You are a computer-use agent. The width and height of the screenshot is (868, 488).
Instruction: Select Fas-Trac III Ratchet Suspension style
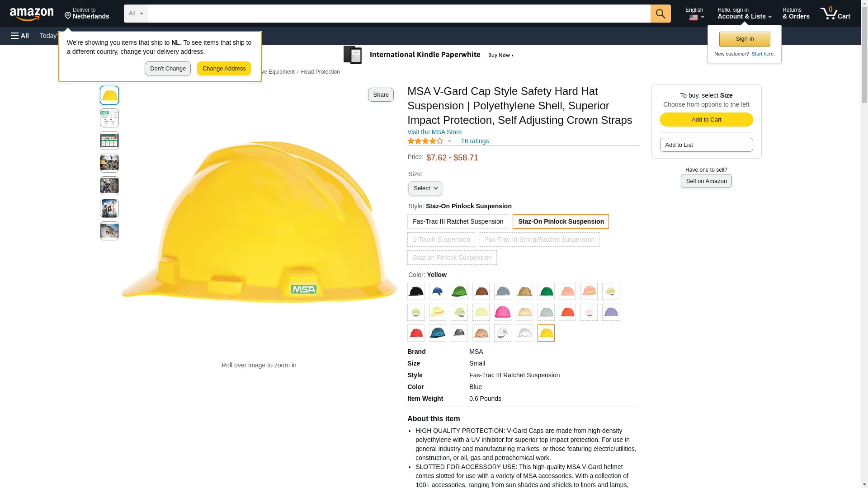458,221
